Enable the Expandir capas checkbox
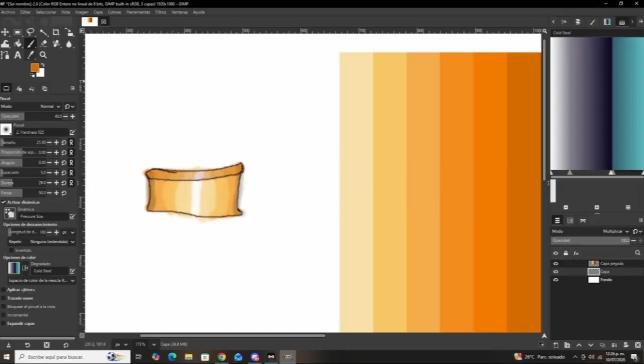Viewport: 644px width, 364px height. 3,323
